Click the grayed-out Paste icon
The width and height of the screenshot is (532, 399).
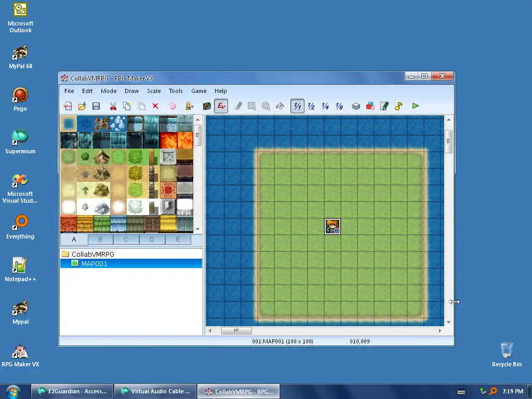pyautogui.click(x=141, y=106)
